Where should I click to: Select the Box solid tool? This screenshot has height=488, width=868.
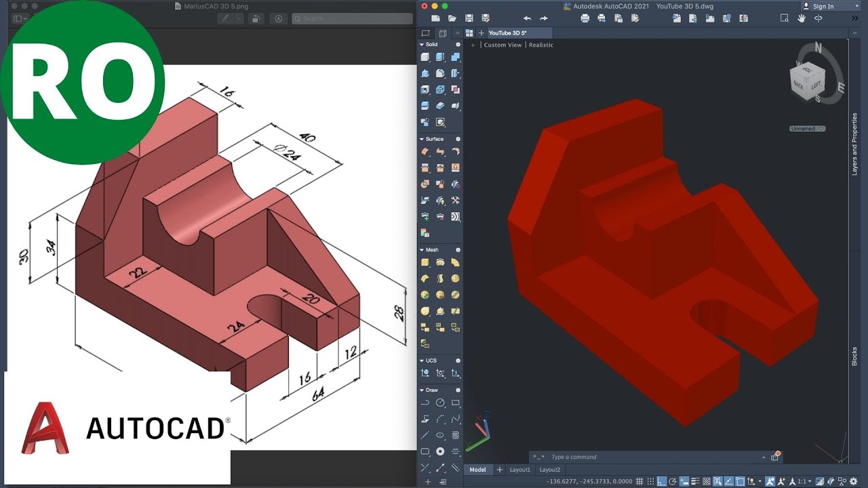coord(425,58)
